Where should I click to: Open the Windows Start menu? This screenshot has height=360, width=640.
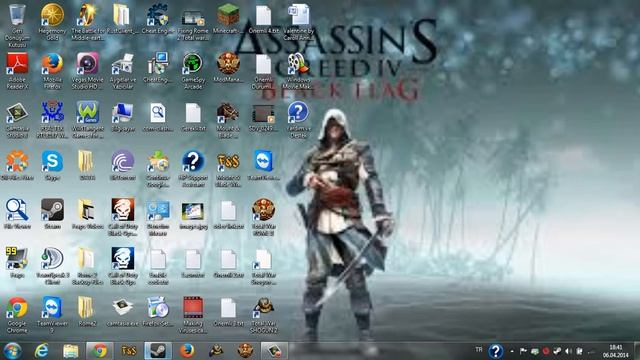(x=12, y=351)
